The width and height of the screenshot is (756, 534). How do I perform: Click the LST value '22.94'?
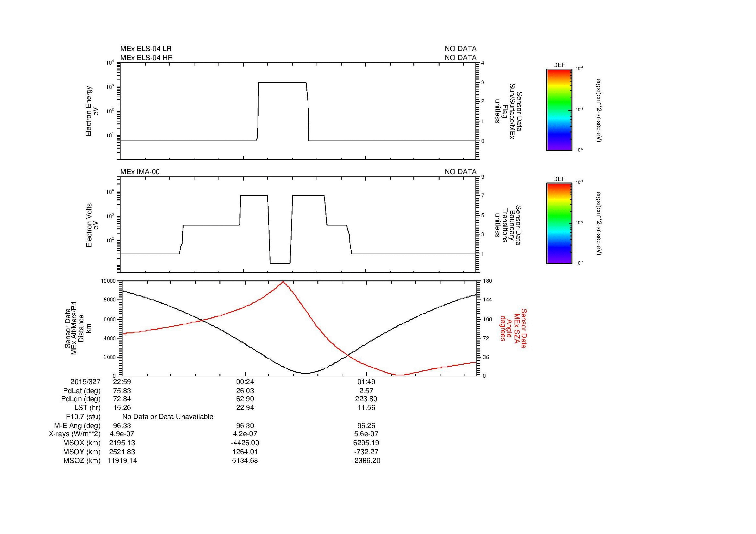(x=245, y=408)
